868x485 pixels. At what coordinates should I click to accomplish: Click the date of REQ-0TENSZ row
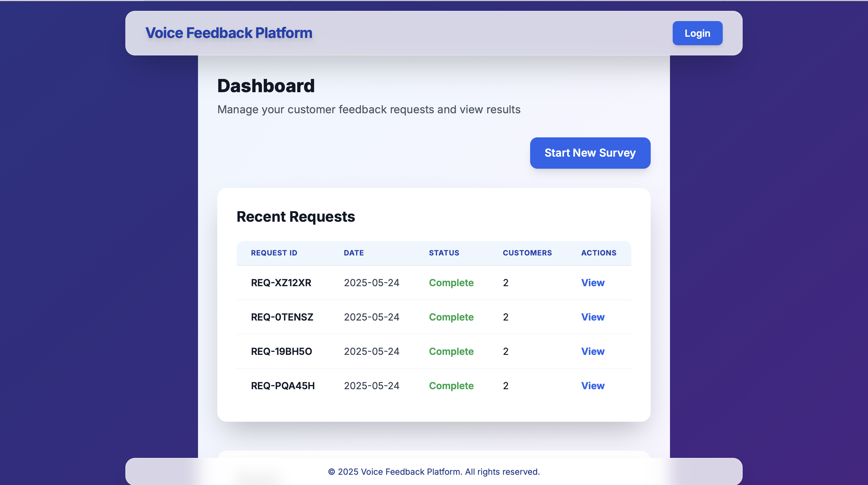point(371,317)
